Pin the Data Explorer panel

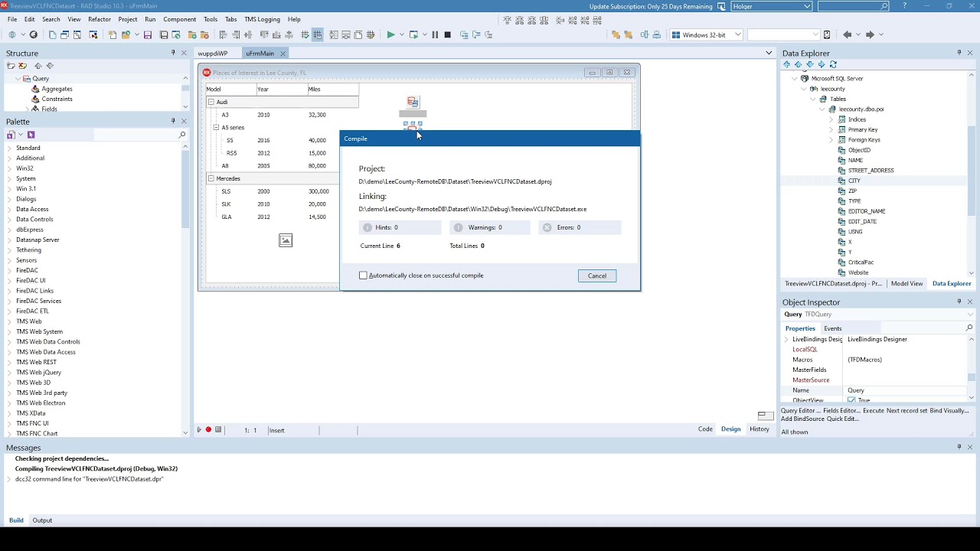(959, 53)
